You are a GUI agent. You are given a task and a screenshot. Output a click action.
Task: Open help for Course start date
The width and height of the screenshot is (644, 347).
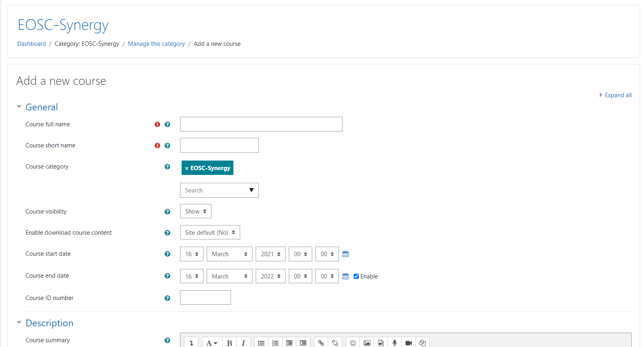pyautogui.click(x=167, y=254)
